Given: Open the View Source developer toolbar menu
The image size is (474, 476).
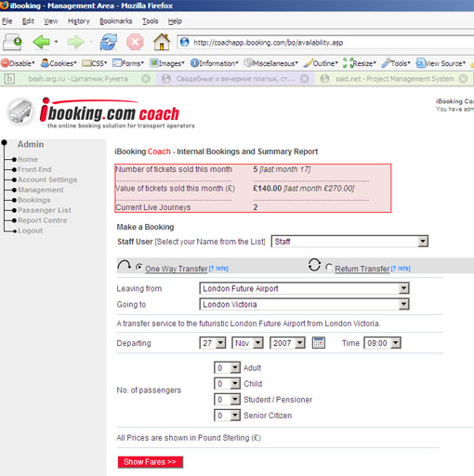Looking at the screenshot, I should click(x=441, y=63).
